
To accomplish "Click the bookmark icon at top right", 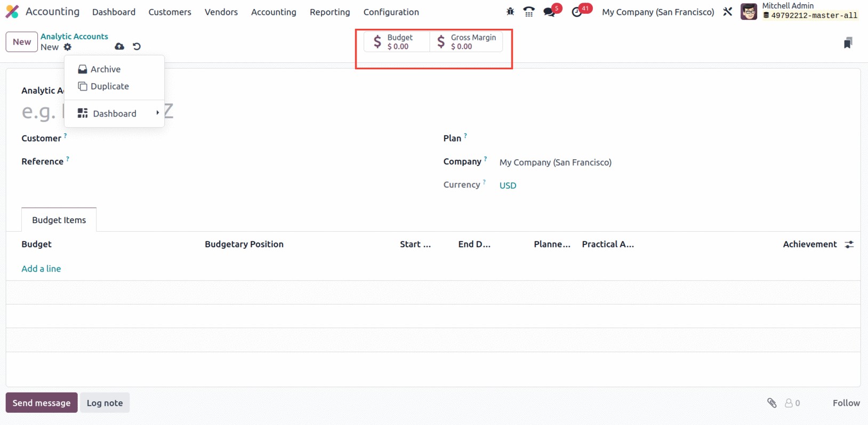I will click(x=848, y=43).
